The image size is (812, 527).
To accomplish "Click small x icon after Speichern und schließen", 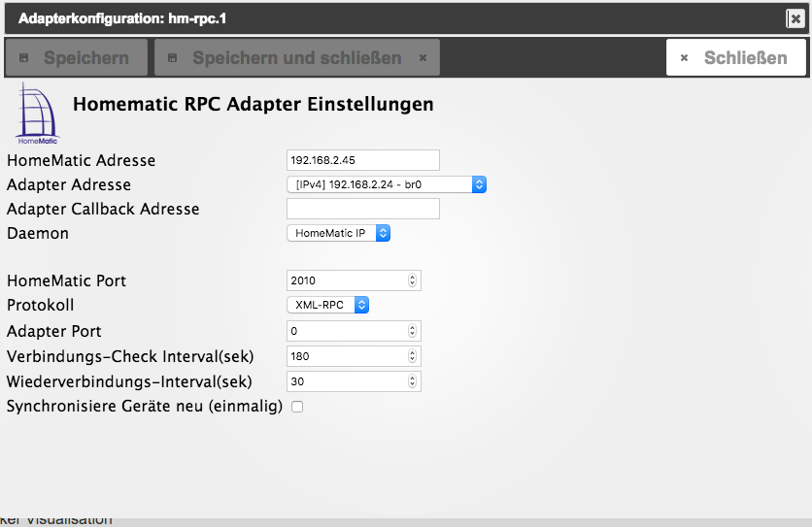I will pos(423,58).
